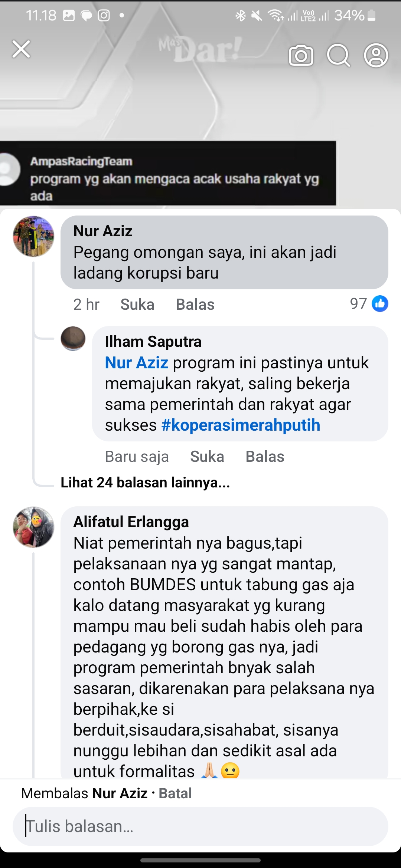Reply to Ilham Saputra via Balas
The height and width of the screenshot is (868, 401).
265,457
